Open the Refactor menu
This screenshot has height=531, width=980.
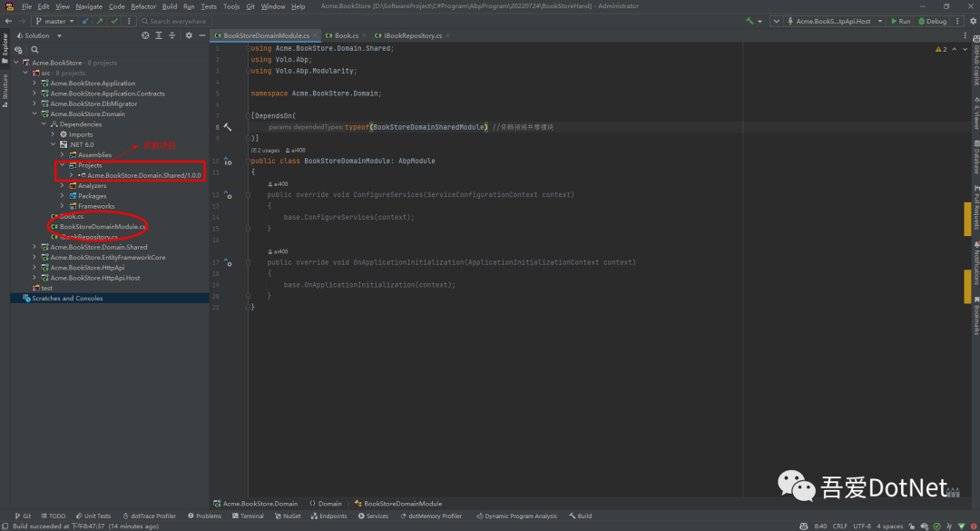click(143, 6)
